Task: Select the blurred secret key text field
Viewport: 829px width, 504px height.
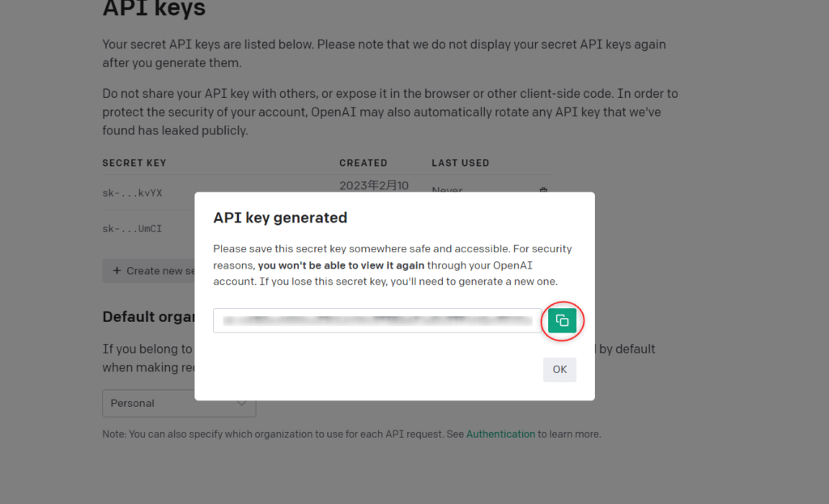Action: coord(377,320)
